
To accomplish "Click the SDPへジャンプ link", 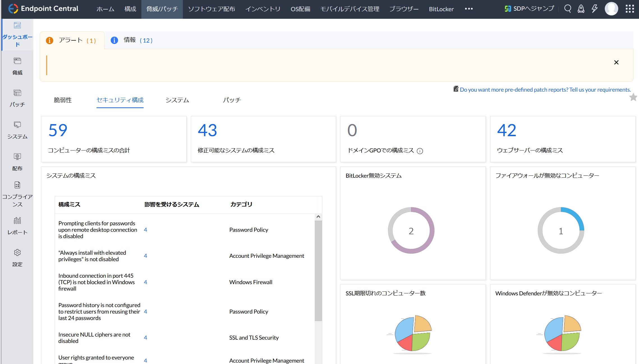I will tap(529, 9).
